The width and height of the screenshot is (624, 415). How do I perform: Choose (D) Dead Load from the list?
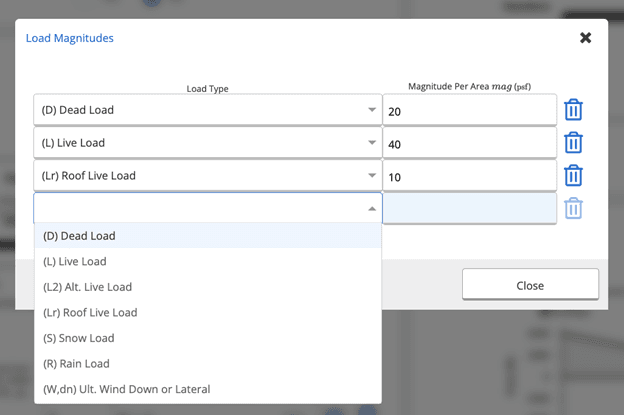208,236
